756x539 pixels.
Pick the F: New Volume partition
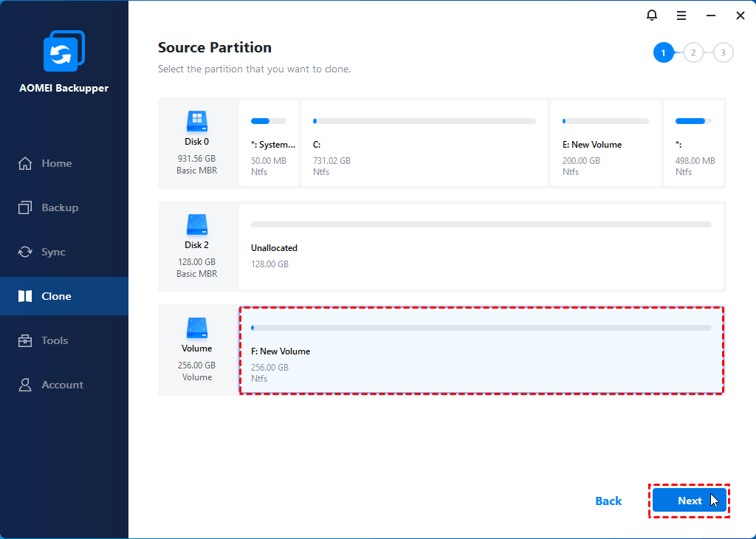click(481, 351)
